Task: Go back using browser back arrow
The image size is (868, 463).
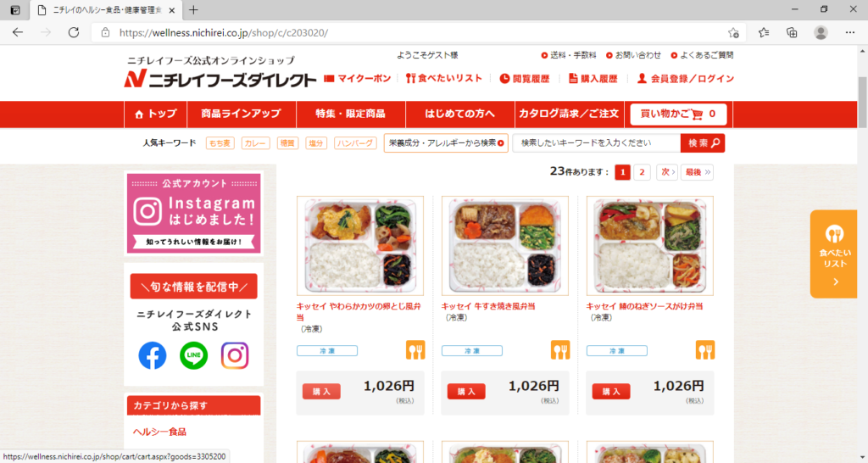Action: 18,33
